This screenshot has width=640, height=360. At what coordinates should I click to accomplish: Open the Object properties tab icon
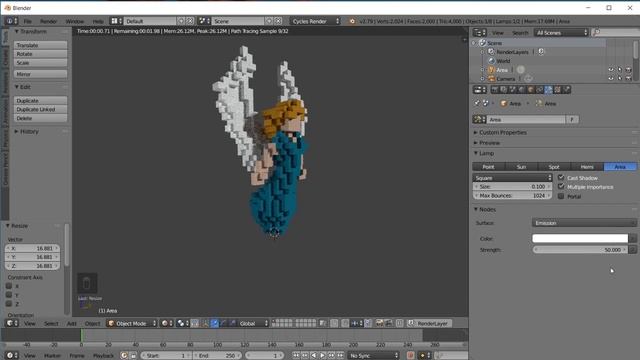531,90
